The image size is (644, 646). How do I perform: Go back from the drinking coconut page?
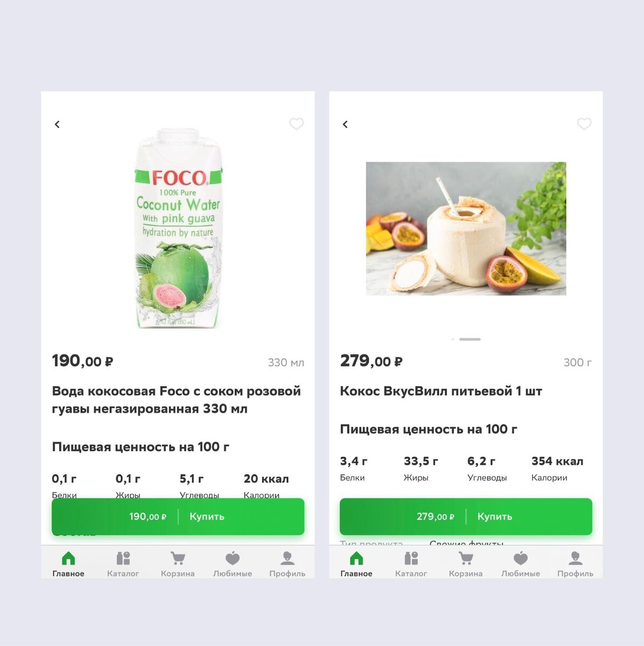345,124
